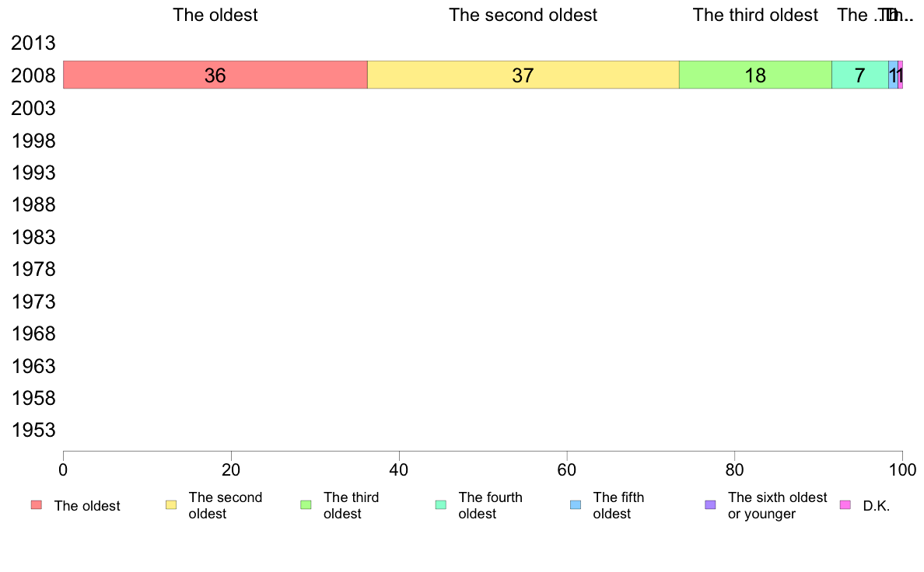924x572 pixels.
Task: Click the 60 tick on the x-axis
Action: click(x=567, y=470)
